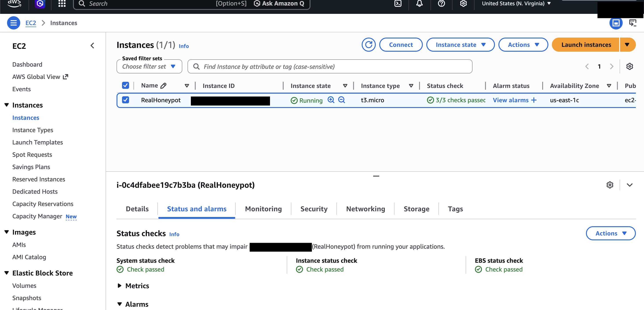Open the screen diagnostics icon near breadcrumb
The width and height of the screenshot is (644, 310).
633,23
